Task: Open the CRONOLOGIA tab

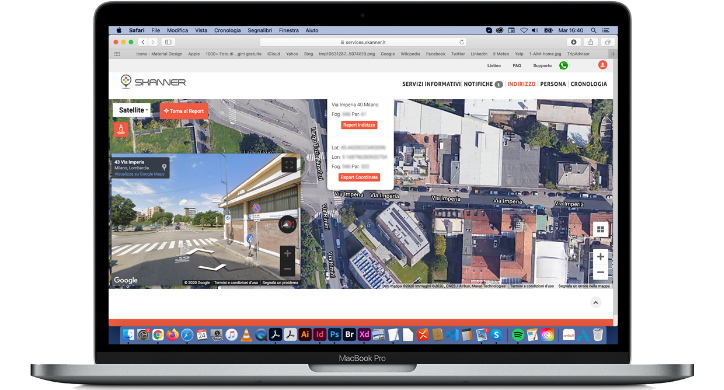Action: tap(589, 84)
